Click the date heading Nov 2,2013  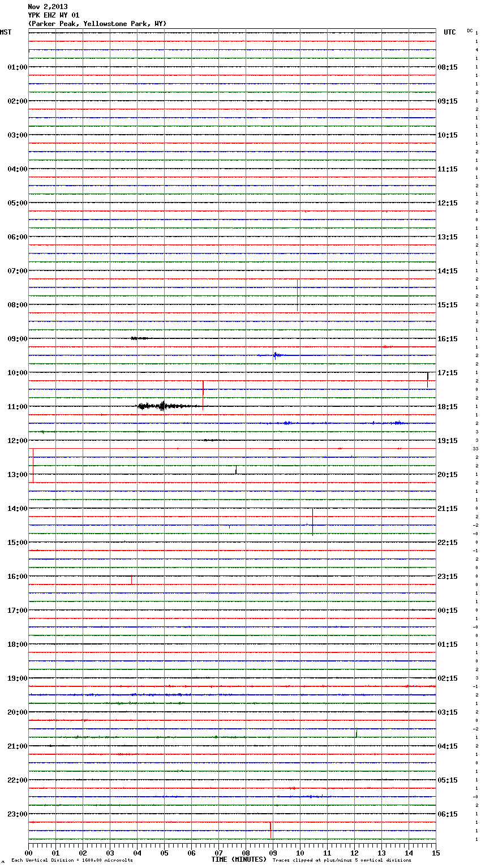(48, 7)
